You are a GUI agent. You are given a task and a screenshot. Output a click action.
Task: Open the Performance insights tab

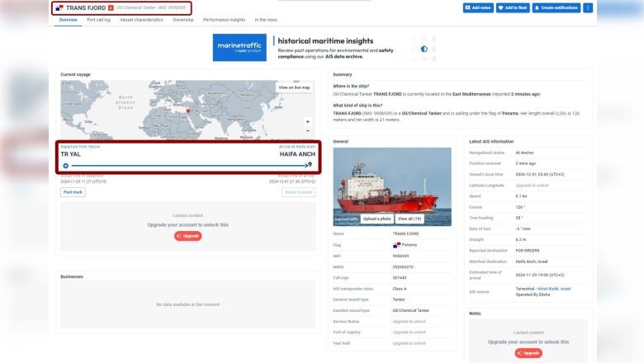[x=224, y=20]
